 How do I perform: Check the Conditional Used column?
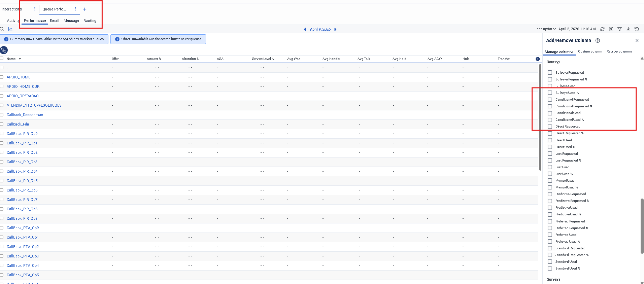coord(550,113)
